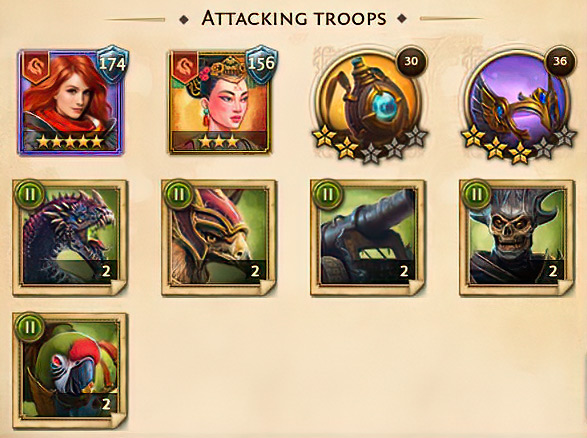Click the 174 shield level badge
The width and height of the screenshot is (587, 438).
[x=113, y=64]
